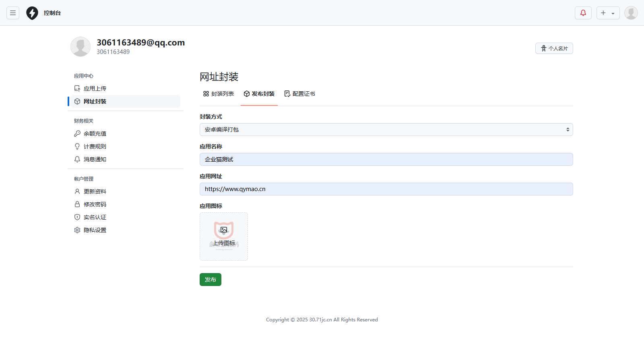Screen dimensions: 644x362
Task: Expand the plus create dropdown
Action: (608, 13)
